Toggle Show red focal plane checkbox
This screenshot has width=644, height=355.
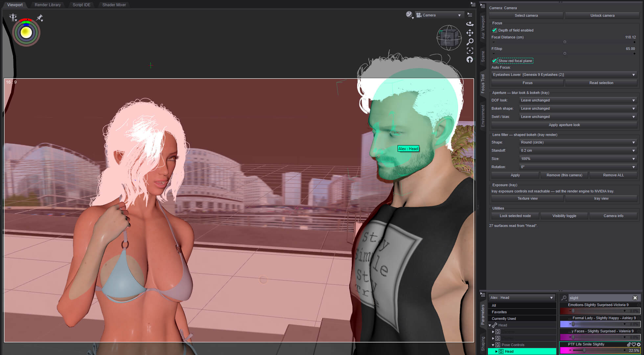494,61
